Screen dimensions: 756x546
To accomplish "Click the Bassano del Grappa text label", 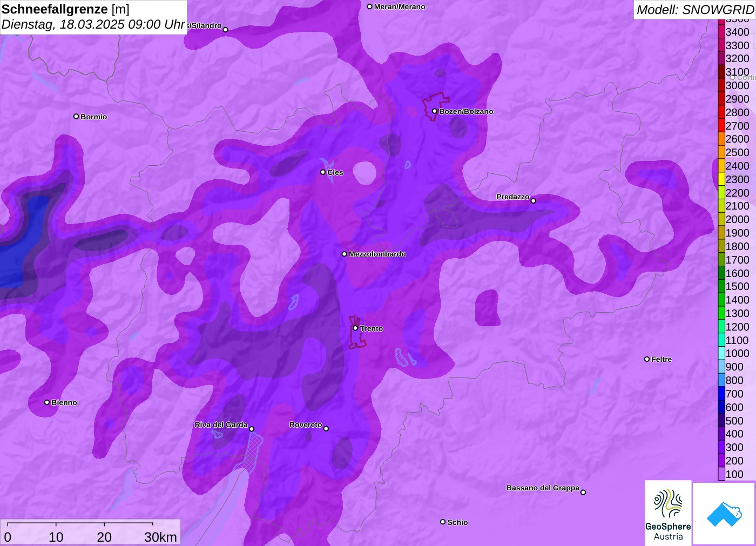I will [543, 488].
